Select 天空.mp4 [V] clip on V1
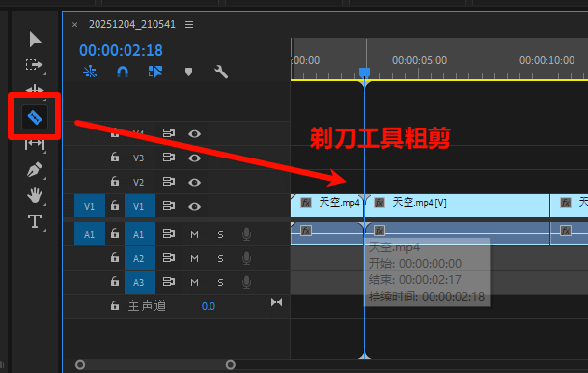The width and height of the screenshot is (588, 373). 457,206
